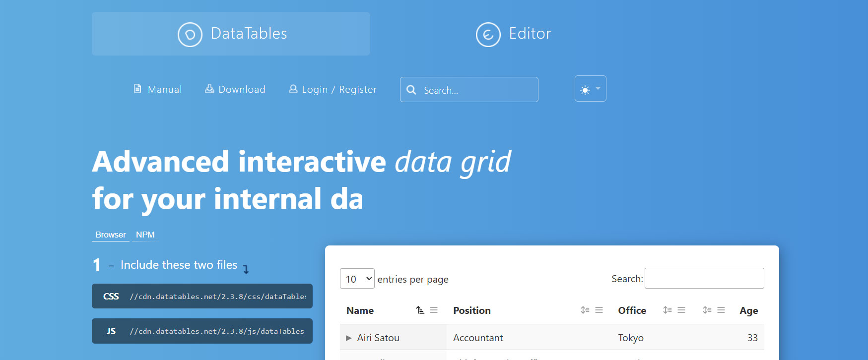Click Position column sort icon
This screenshot has width=868, height=360.
coord(585,310)
